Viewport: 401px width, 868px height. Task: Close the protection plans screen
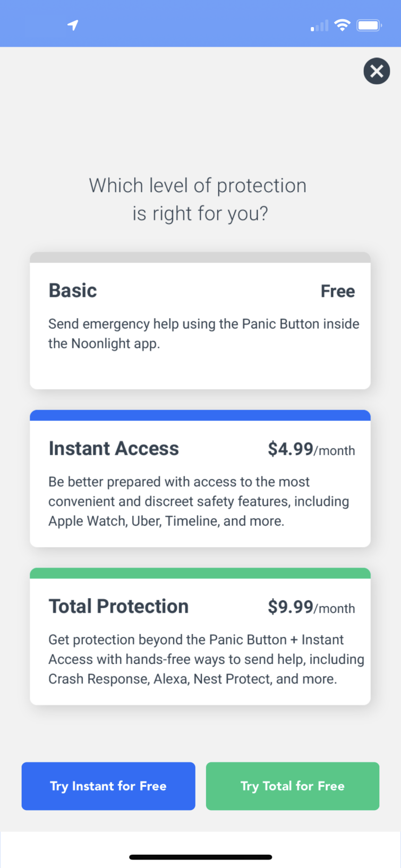(x=377, y=71)
